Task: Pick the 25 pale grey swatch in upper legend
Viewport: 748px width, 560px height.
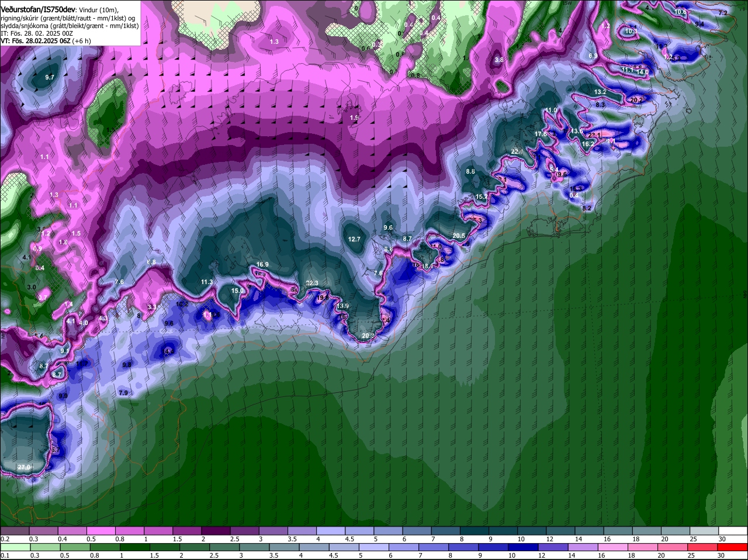Action: coord(705,531)
